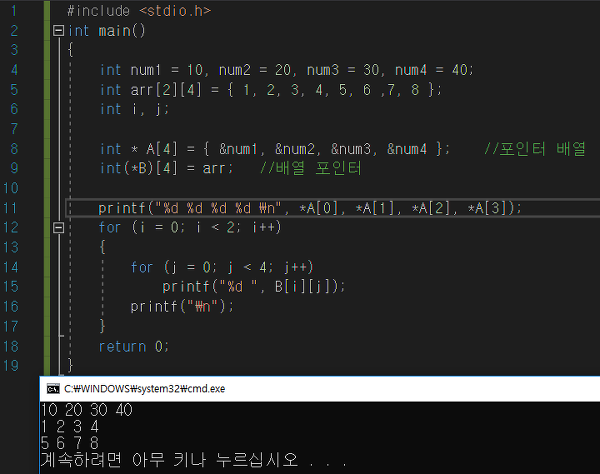Click the 계속하려면 아무 키나 prompt

193,459
